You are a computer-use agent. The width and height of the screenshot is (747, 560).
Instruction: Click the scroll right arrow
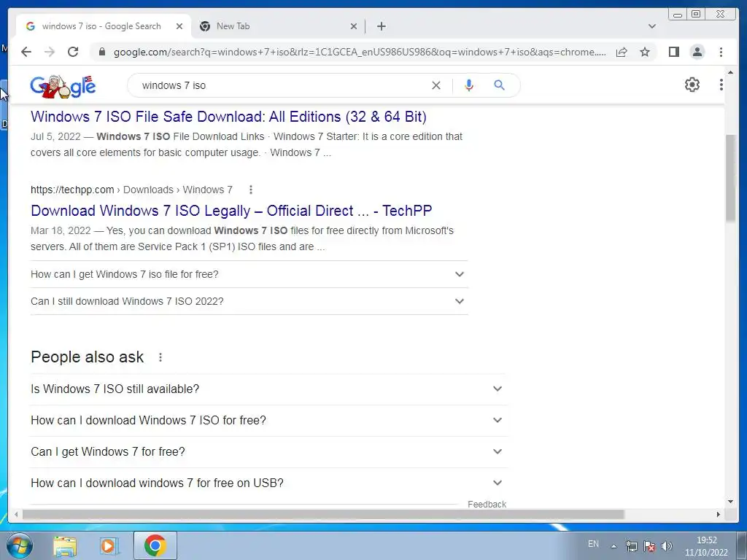(x=719, y=514)
